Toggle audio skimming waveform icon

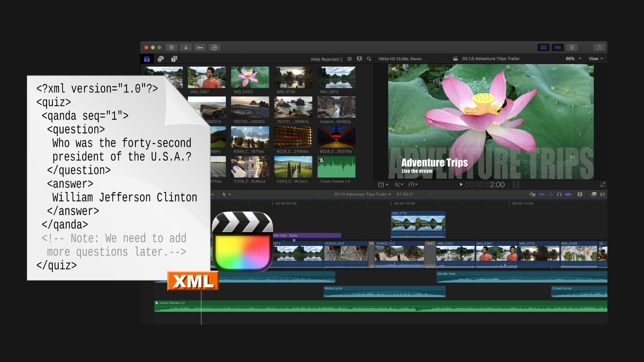coord(550,194)
